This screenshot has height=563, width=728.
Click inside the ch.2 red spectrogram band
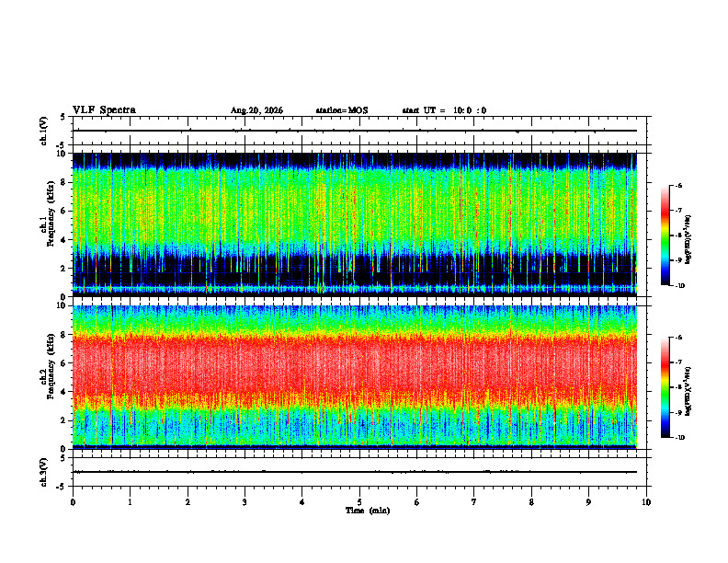[x=355, y=367]
